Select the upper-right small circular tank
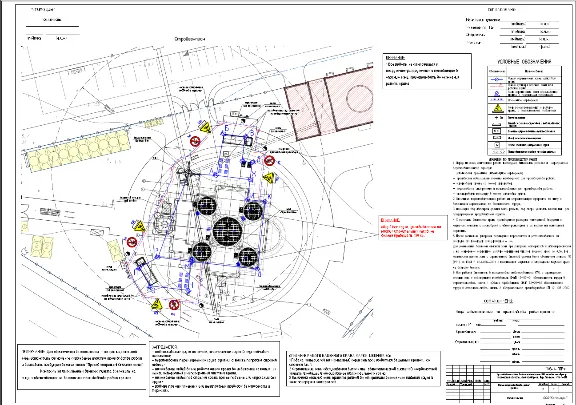 pyautogui.click(x=253, y=211)
